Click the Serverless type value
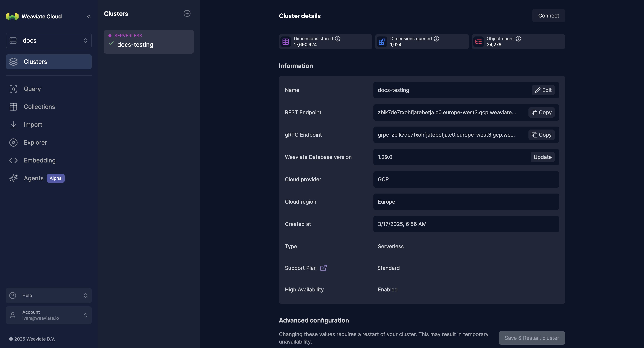Image resolution: width=644 pixels, height=348 pixels. pos(391,246)
